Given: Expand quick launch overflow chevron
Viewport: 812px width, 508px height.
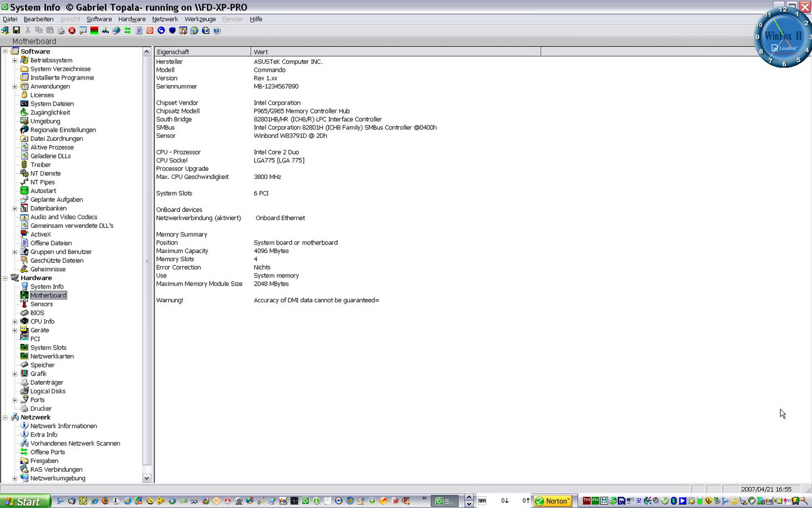Looking at the screenshot, I should point(424,498).
